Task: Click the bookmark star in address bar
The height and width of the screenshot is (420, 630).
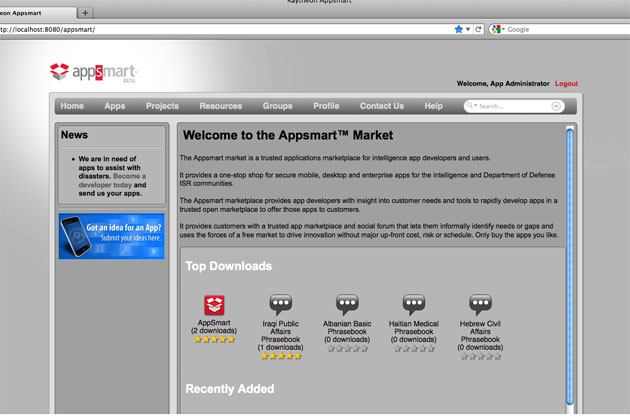Action: 458,29
